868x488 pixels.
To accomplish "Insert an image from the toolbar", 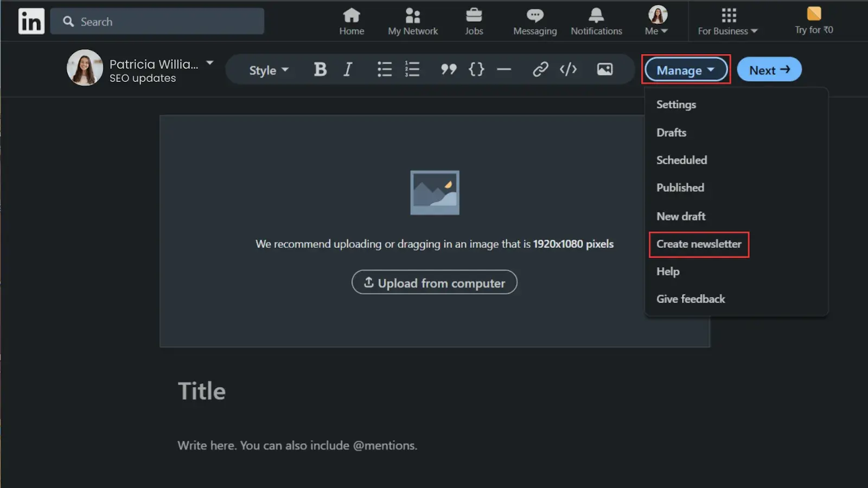I will point(604,69).
